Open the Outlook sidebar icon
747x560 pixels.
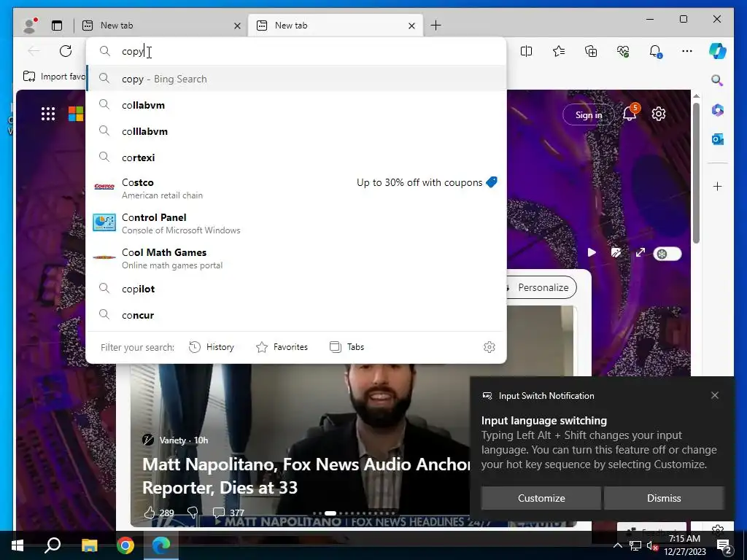(x=718, y=139)
